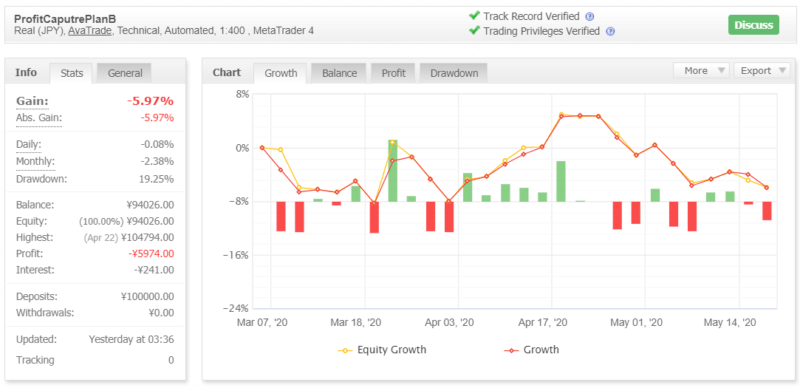Click the green Discuss button
The height and width of the screenshot is (388, 800).
(754, 25)
